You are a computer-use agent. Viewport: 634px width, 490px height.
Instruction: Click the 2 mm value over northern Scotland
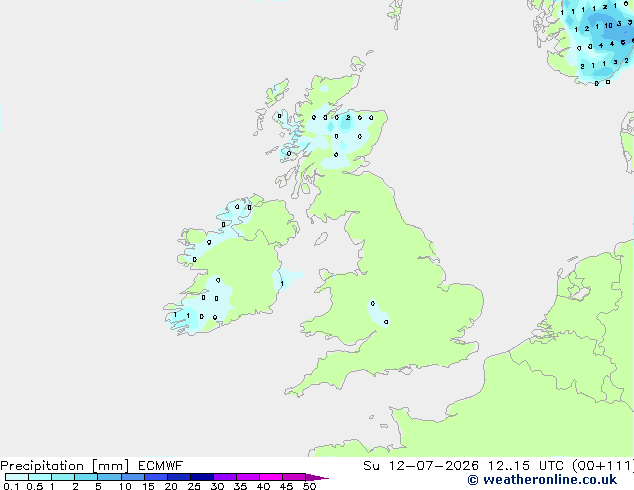point(348,118)
